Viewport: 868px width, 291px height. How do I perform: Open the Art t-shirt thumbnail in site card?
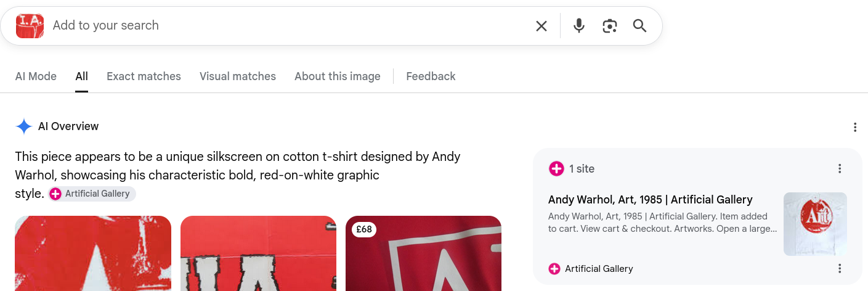(x=815, y=224)
